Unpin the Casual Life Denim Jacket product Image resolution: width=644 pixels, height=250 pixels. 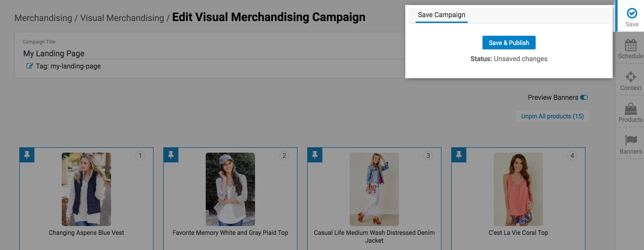click(x=315, y=155)
